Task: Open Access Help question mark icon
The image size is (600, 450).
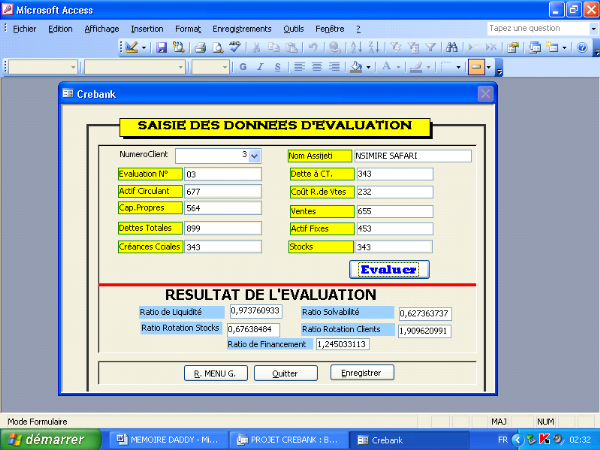Action: (x=582, y=47)
